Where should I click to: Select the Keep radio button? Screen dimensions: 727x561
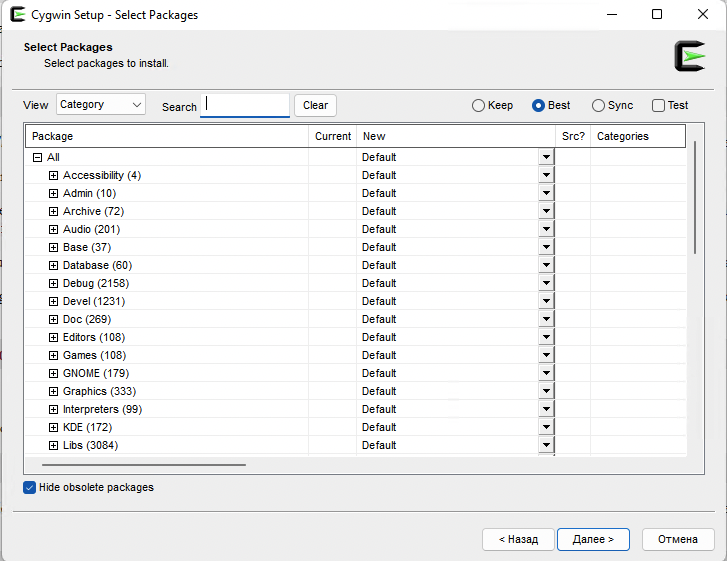(x=478, y=105)
